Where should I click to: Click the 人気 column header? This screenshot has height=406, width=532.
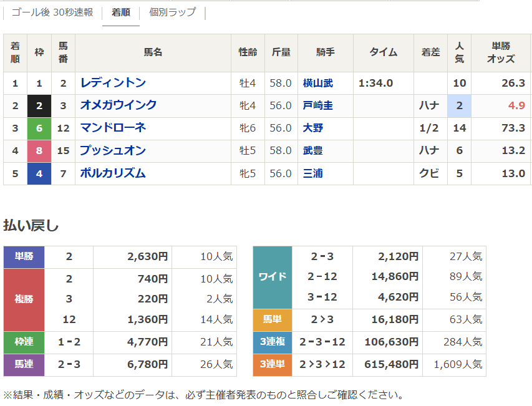pos(459,54)
